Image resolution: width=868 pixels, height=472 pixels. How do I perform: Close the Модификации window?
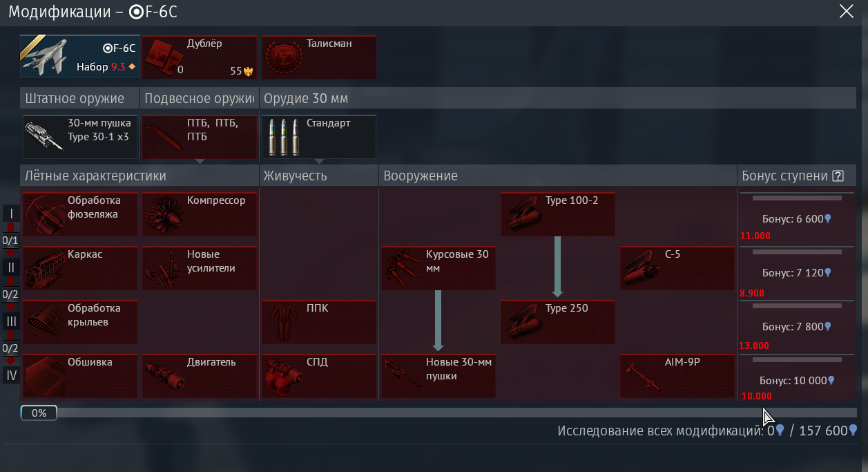tap(846, 11)
